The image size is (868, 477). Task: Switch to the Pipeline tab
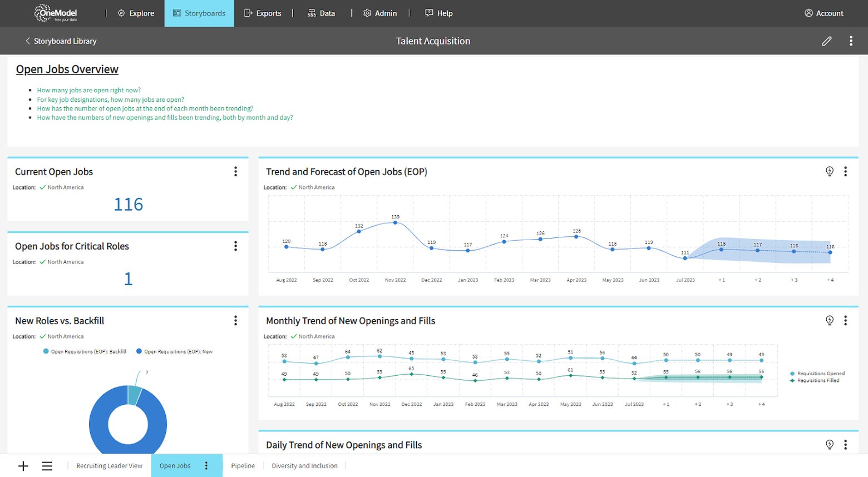click(x=243, y=465)
